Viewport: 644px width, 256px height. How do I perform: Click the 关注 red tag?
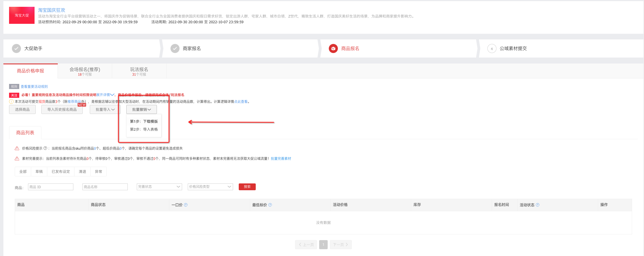pyautogui.click(x=14, y=95)
